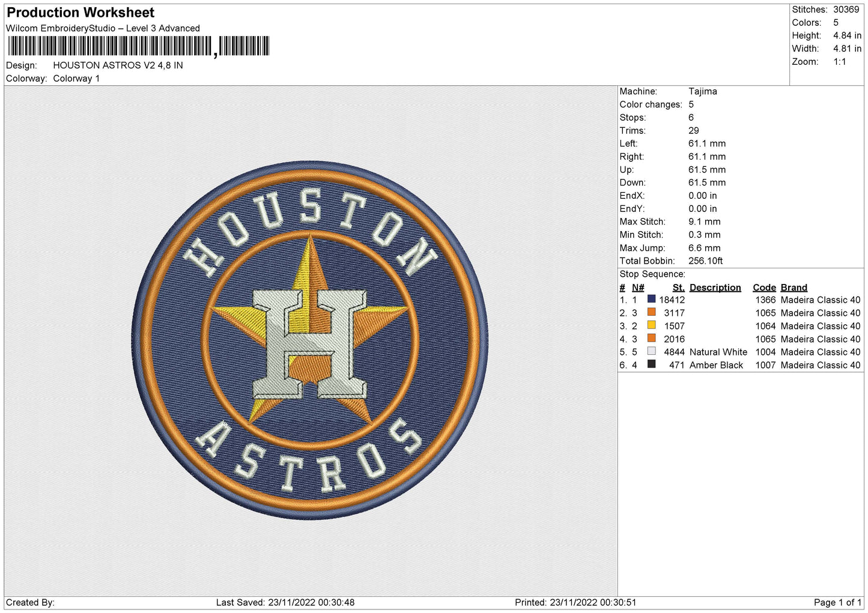The image size is (868, 613).
Task: Click the Right value 61.1 mm
Action: 707,157
